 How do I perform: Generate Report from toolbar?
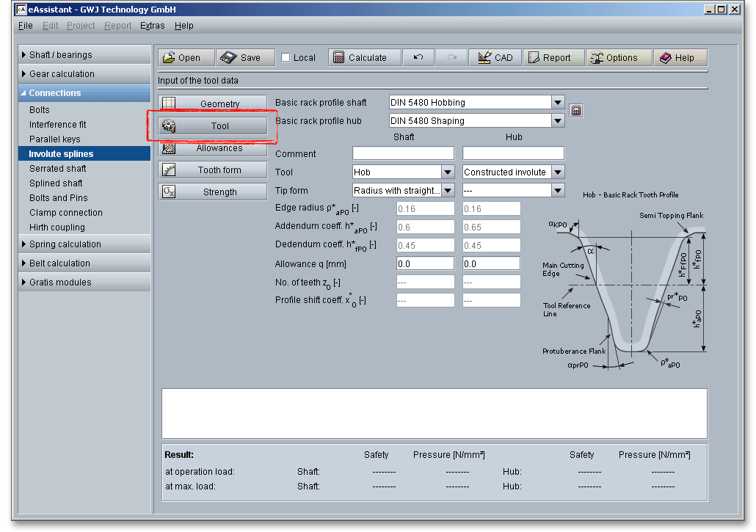click(x=553, y=58)
